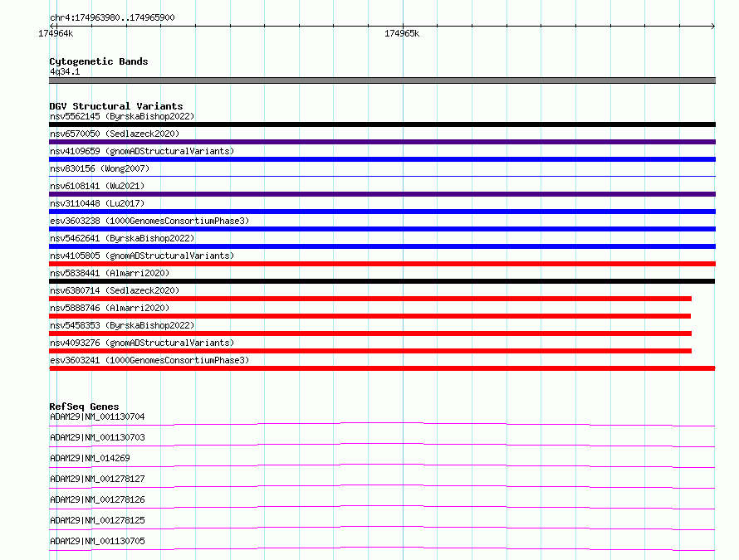Click the purple bar under nsv6570050
739x560 pixels.
[x=382, y=142]
